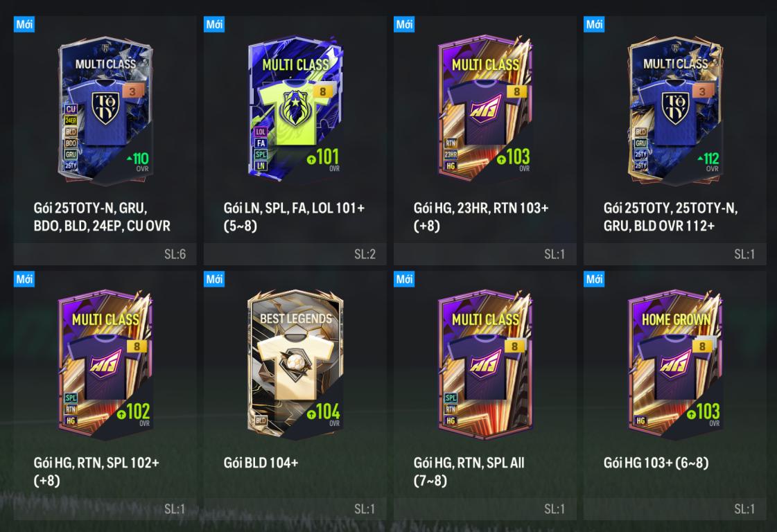
Task: Open the Best Legends 104 OVR card
Action: pos(295,364)
